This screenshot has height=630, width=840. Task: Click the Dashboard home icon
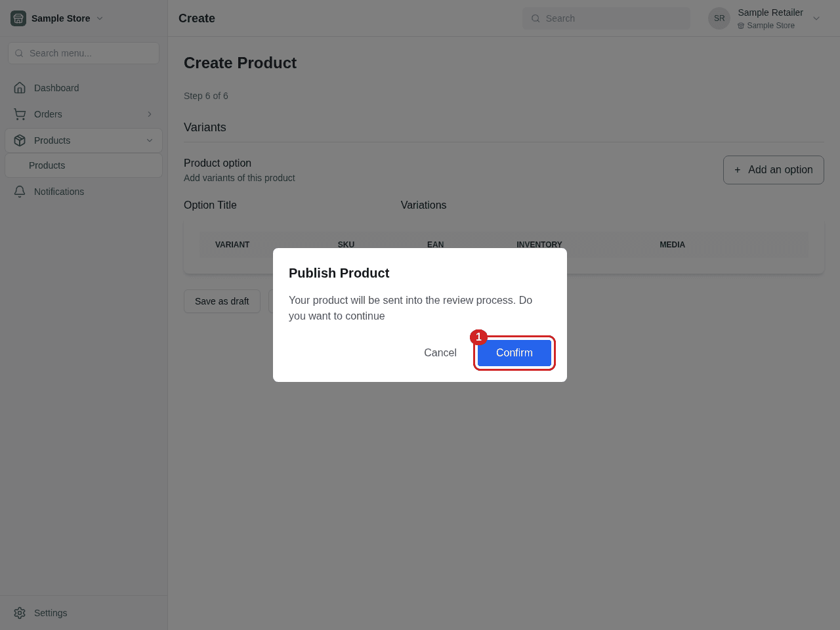20,88
